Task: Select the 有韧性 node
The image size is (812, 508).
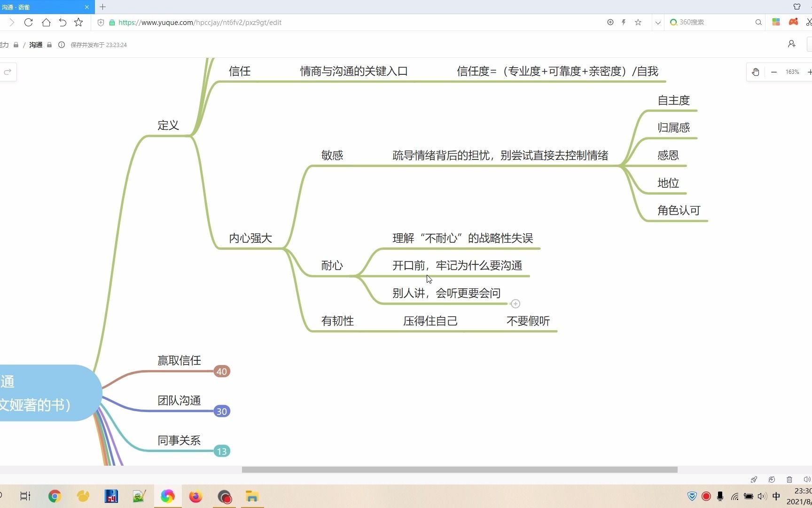Action: click(337, 321)
